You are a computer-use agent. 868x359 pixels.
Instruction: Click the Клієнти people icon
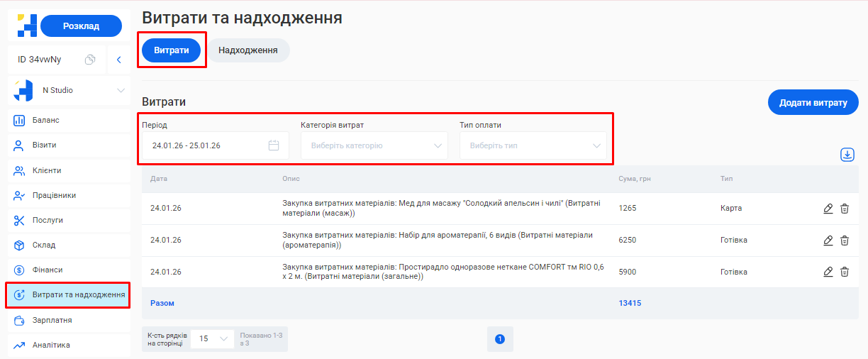20,170
